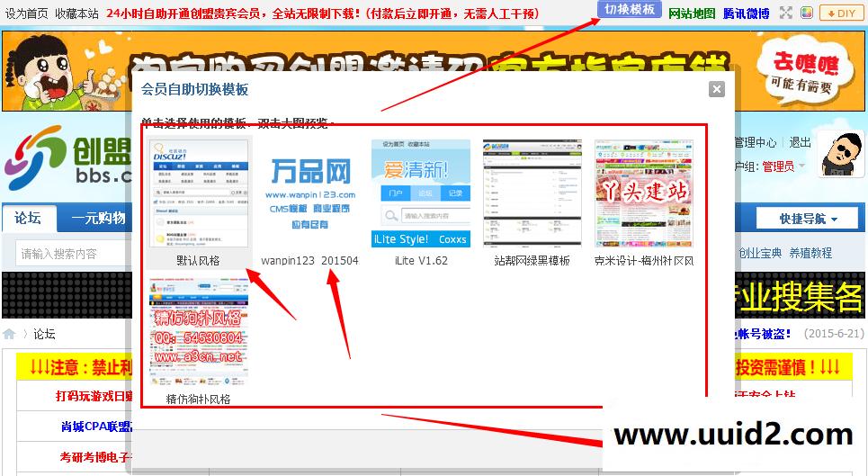Click the 创盟 site logo
The width and height of the screenshot is (868, 476).
[x=67, y=157]
